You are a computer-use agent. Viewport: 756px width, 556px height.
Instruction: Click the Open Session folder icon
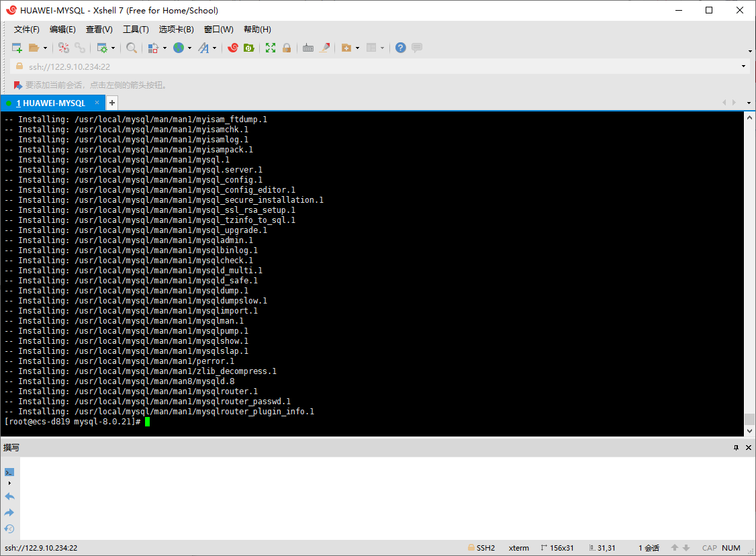34,48
